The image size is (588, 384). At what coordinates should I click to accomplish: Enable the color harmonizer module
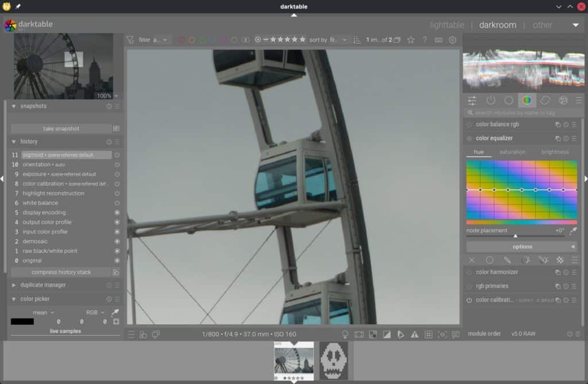pos(469,272)
